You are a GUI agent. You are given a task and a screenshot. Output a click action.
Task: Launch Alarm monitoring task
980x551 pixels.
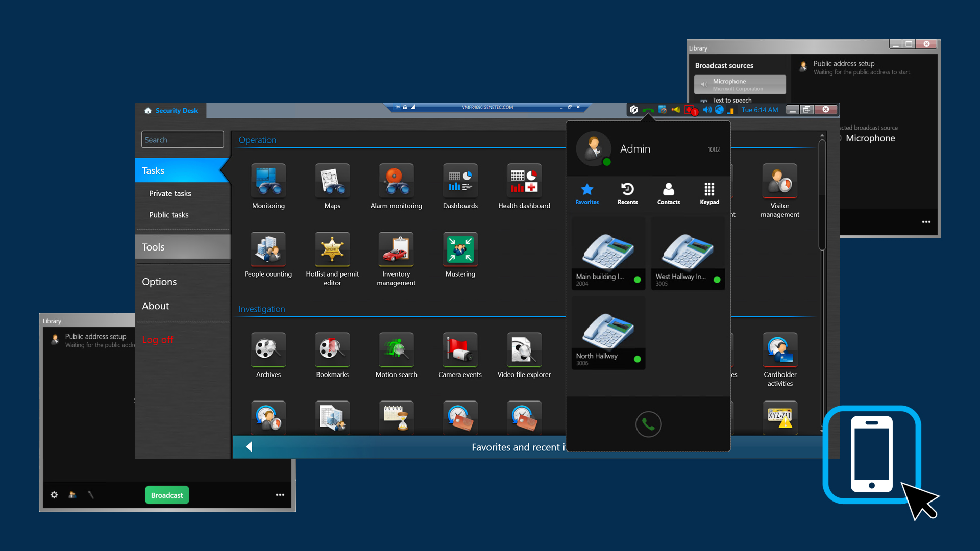(396, 182)
